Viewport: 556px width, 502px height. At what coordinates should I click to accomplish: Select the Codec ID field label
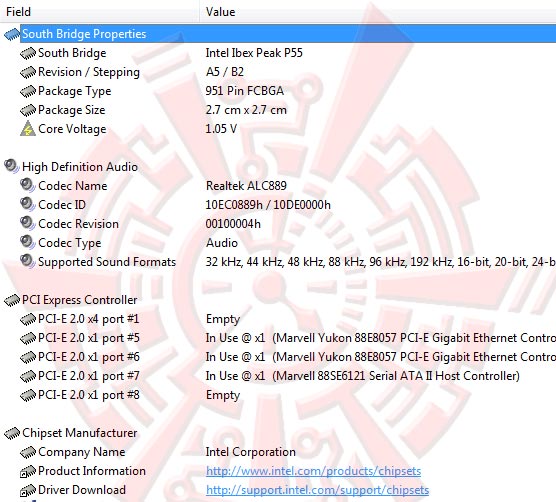pyautogui.click(x=62, y=205)
